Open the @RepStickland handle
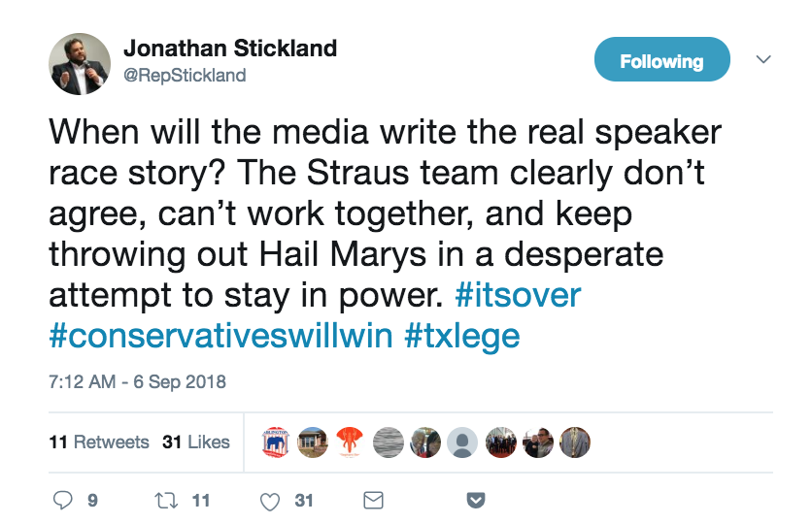Screen dimensions: 812x524 [185, 75]
